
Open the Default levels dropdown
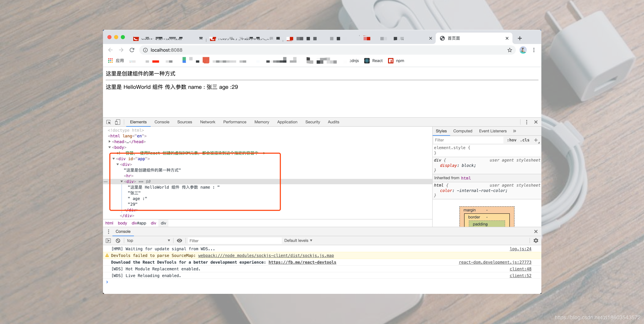298,241
